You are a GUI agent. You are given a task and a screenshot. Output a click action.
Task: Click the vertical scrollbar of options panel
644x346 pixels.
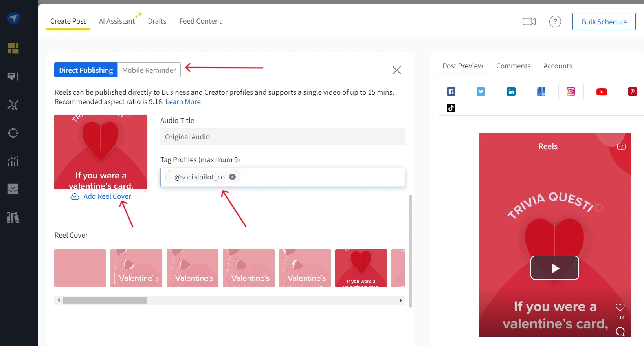pos(411,251)
